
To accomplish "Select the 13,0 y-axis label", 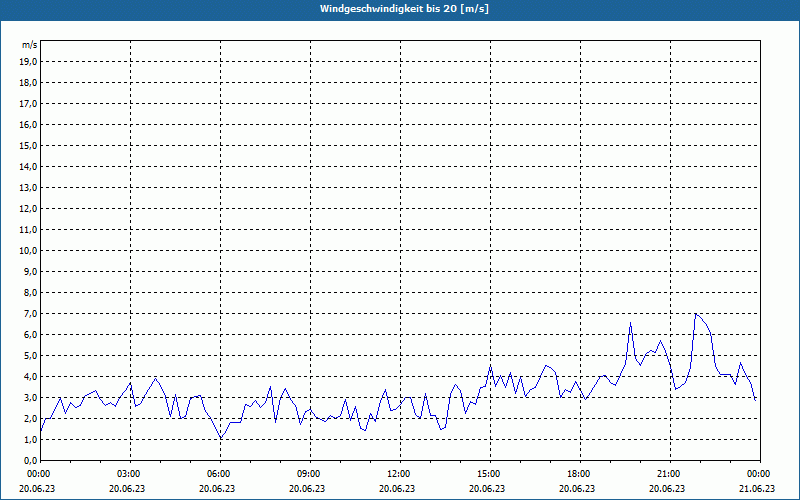I will pyautogui.click(x=29, y=188).
